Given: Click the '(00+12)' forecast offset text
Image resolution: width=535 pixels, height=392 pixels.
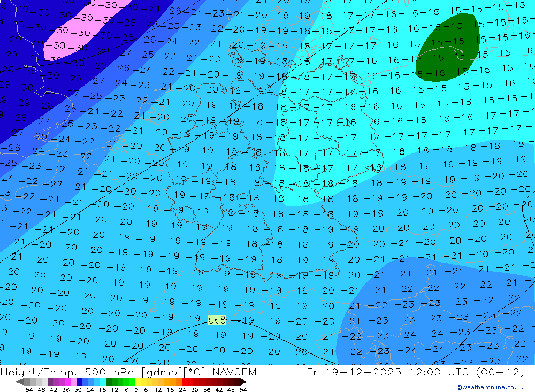Looking at the screenshot, I should tap(500, 372).
